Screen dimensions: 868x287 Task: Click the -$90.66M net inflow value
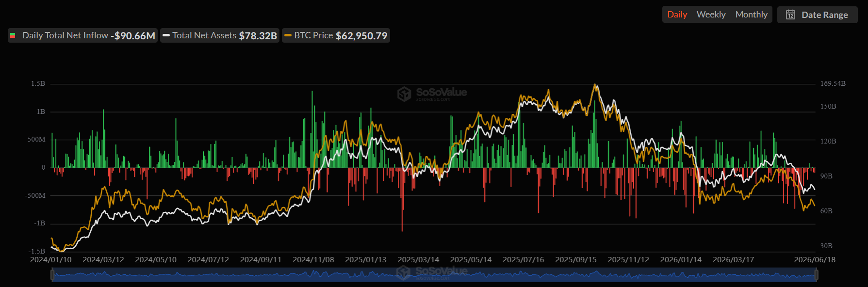pyautogui.click(x=133, y=36)
